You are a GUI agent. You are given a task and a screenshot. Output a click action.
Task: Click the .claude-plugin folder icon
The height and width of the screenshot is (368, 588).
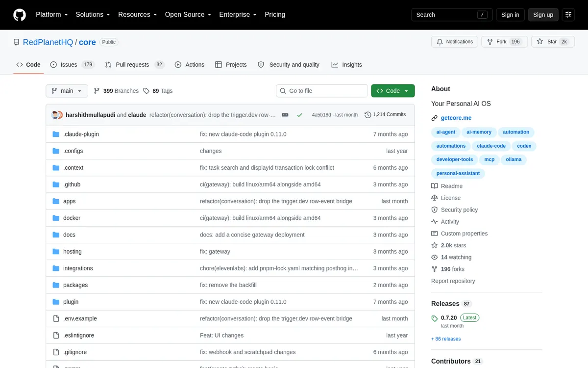point(56,134)
